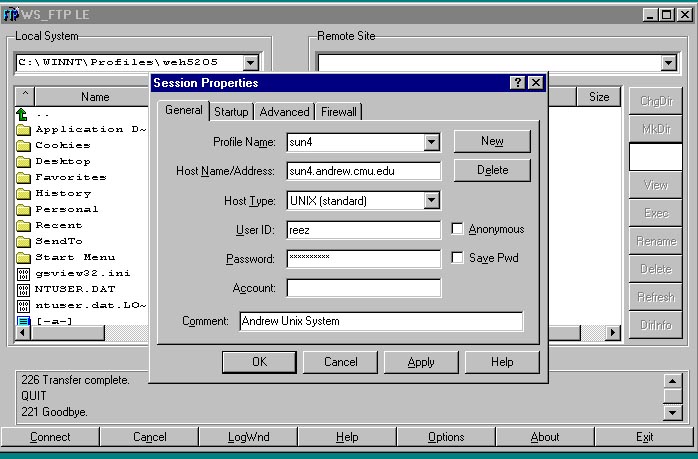This screenshot has height=459, width=698.
Task: Open the Host Type dropdown
Action: pos(431,201)
